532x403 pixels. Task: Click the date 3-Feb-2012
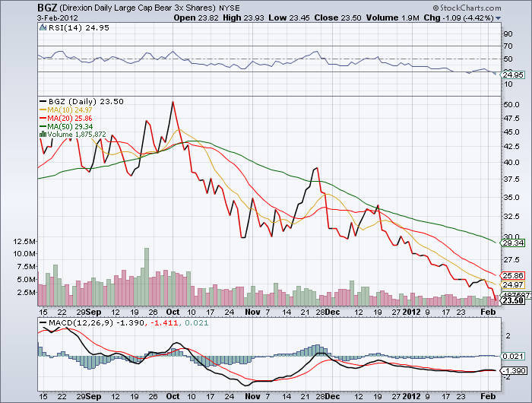pyautogui.click(x=57, y=18)
